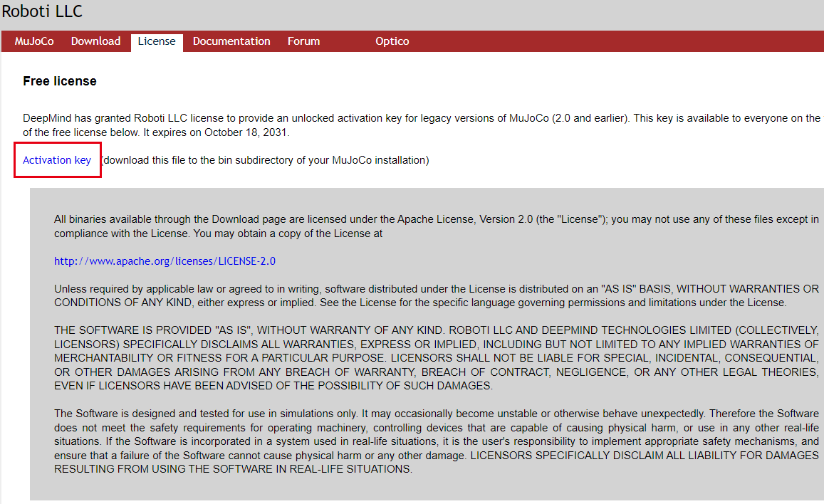Image resolution: width=824 pixels, height=504 pixels.
Task: Visit the Forum tab
Action: pos(303,41)
